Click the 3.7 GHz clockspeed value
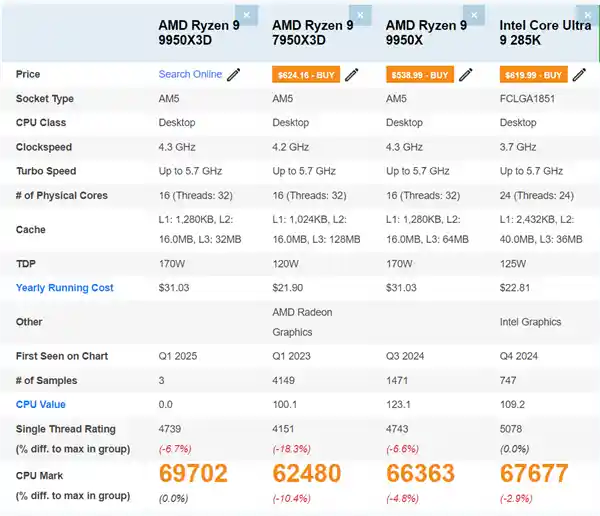The image size is (600, 516). tap(518, 147)
